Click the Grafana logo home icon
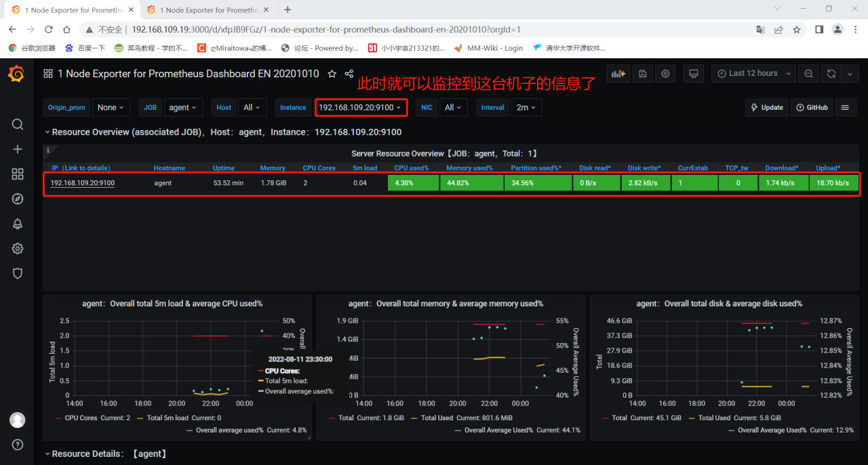The image size is (868, 465). point(16,74)
